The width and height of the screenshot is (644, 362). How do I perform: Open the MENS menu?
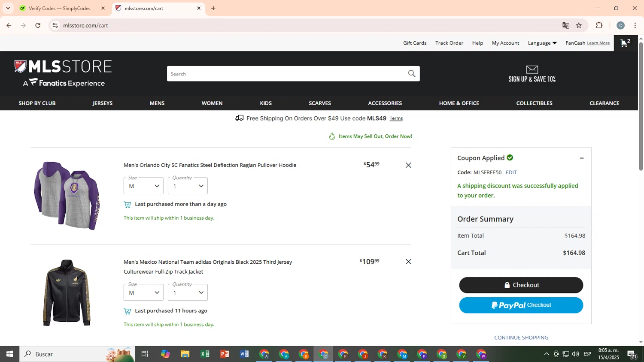[157, 103]
